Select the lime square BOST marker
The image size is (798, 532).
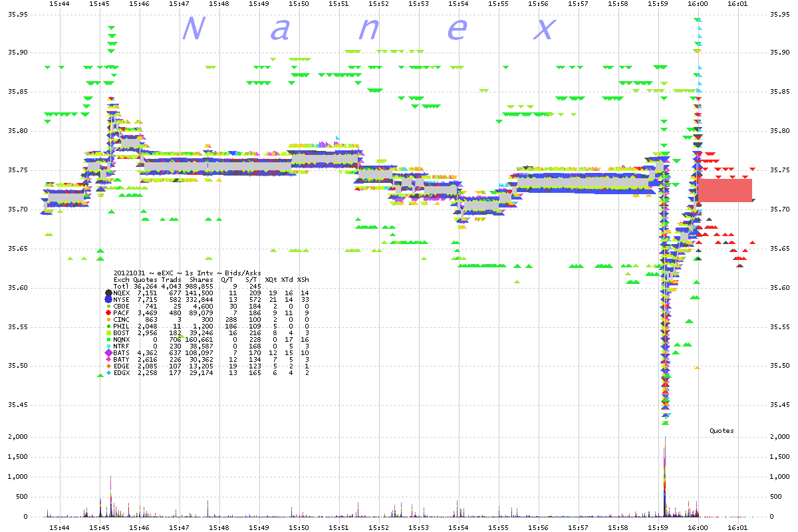coord(108,332)
